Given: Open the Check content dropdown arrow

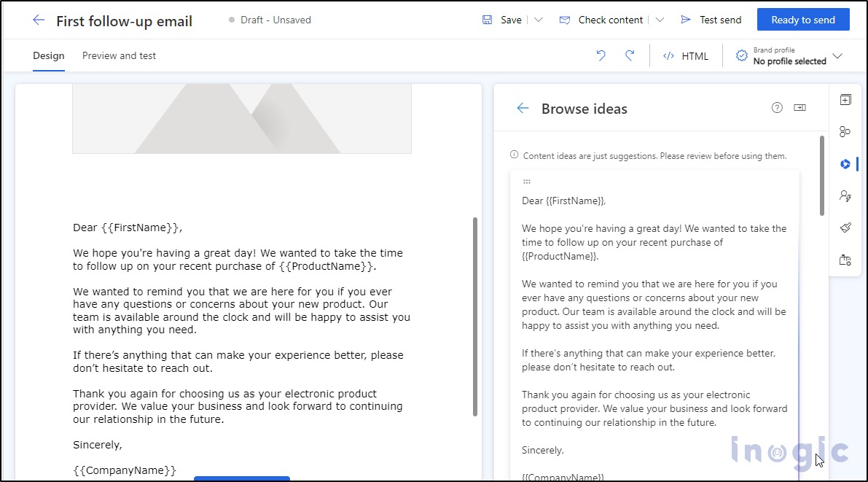Looking at the screenshot, I should coord(660,20).
